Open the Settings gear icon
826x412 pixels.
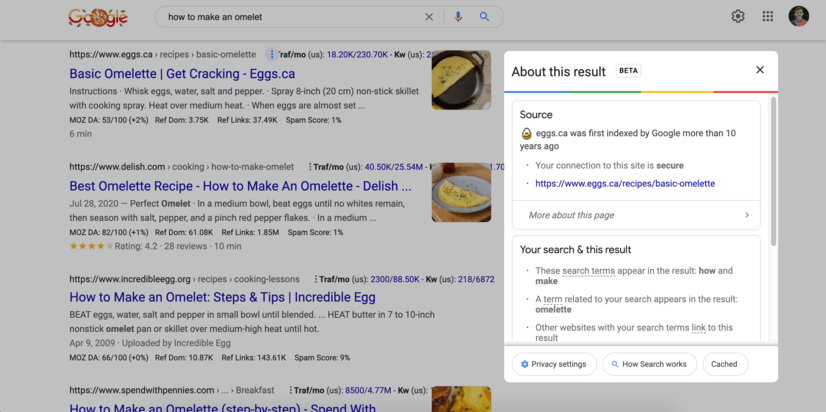(738, 16)
